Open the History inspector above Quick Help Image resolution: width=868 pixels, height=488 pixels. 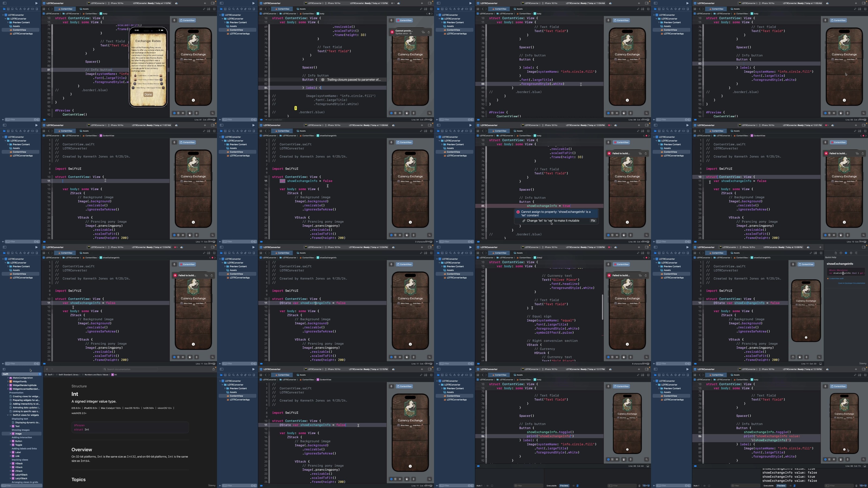[x=841, y=253]
